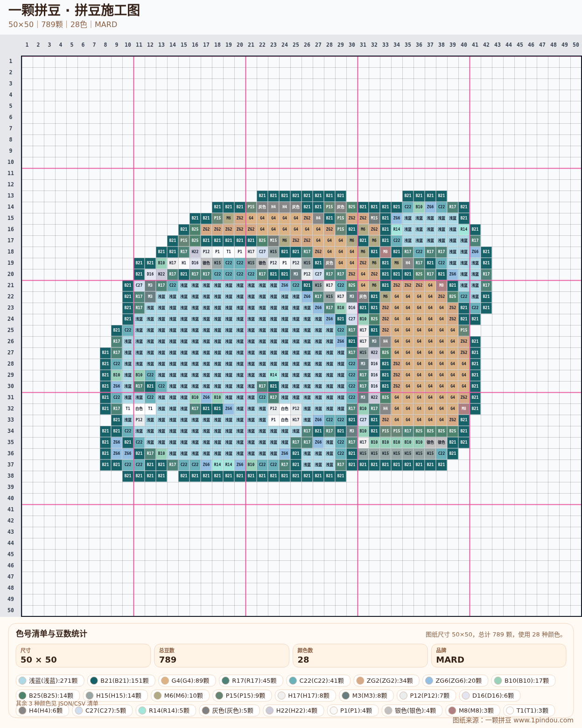Viewport: 582px width, 728px height.
Task: Click the title 一颗拼豆 · 拼豆施工图
Action: pos(74,10)
